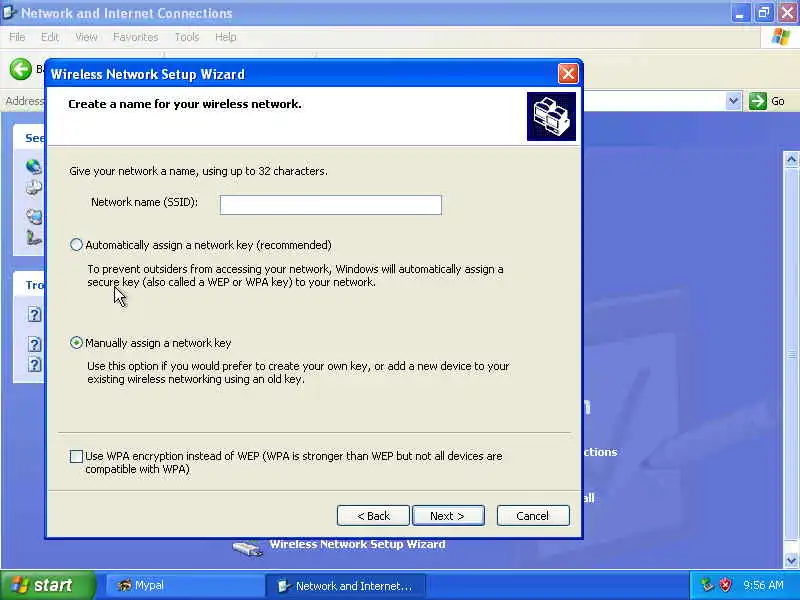
Task: Open the Tools menu
Action: pos(187,37)
